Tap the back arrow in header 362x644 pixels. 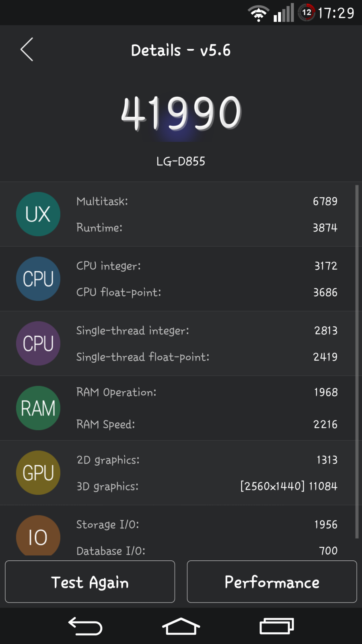pos(27,50)
